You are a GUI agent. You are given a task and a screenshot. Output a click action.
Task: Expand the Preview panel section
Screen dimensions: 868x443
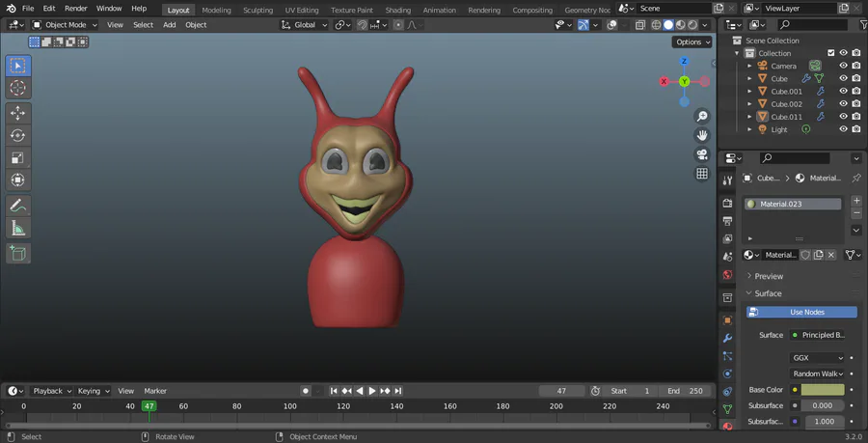pos(769,276)
